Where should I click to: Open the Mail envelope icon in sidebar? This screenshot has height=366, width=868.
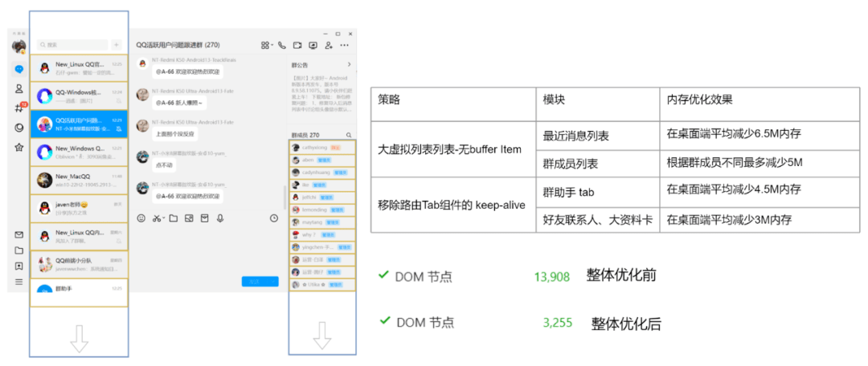coord(18,235)
